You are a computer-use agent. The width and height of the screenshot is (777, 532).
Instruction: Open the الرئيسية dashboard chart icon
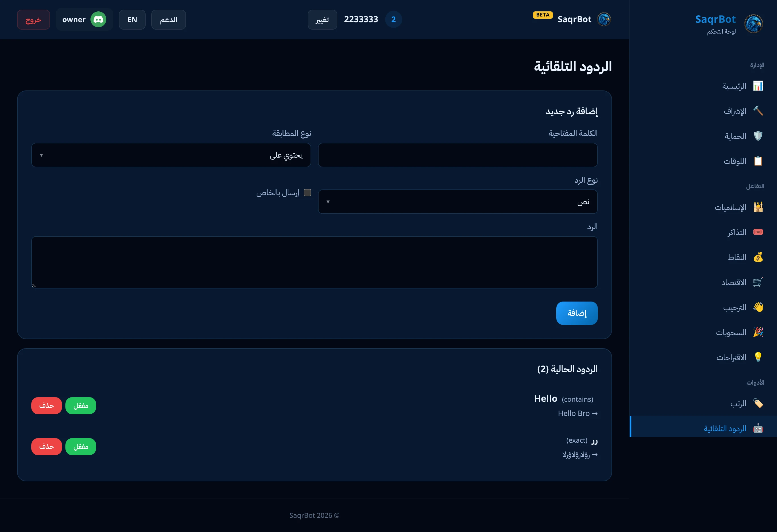tap(758, 86)
